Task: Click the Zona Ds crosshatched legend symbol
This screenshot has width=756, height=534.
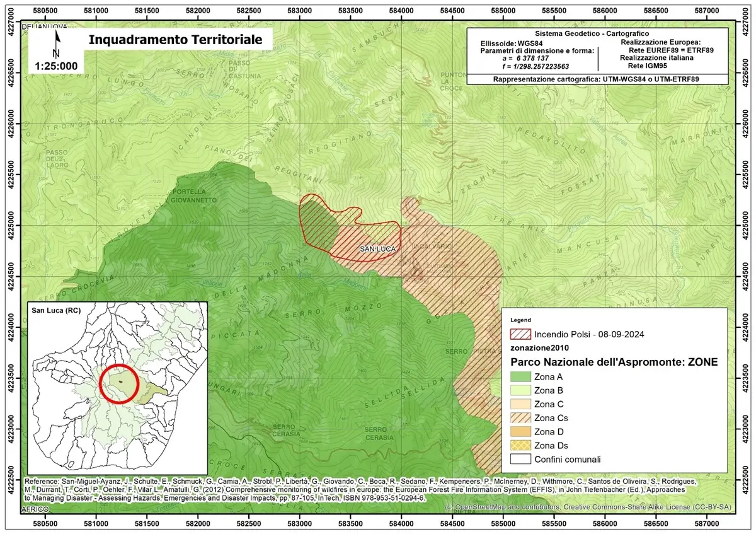Action: [520, 446]
